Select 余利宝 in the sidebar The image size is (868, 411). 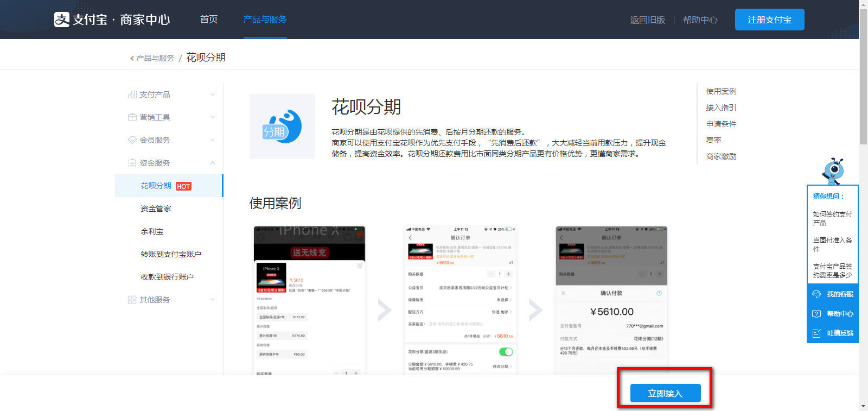pos(152,231)
